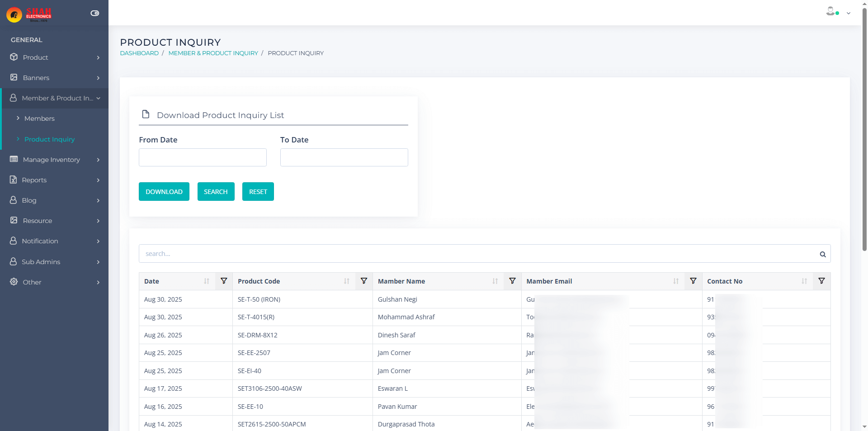Click the Date column filter icon

[224, 281]
